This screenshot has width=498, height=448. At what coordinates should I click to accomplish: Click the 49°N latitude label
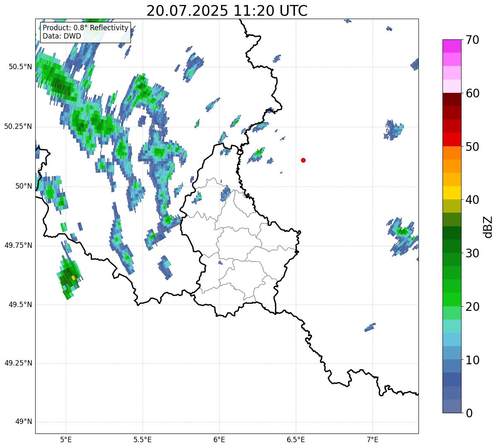point(24,422)
